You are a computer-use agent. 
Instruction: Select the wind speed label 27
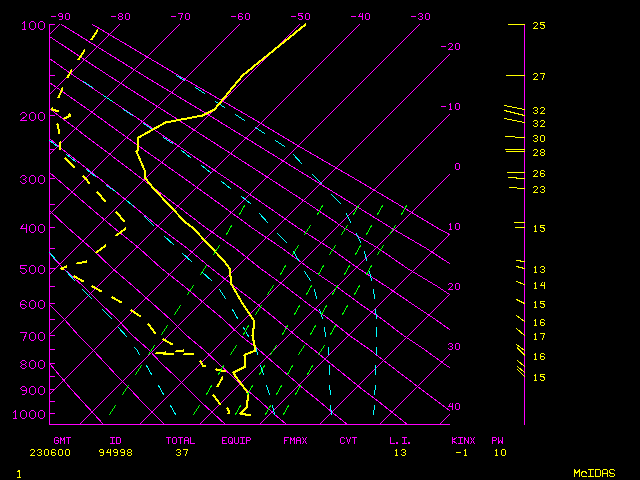click(538, 77)
